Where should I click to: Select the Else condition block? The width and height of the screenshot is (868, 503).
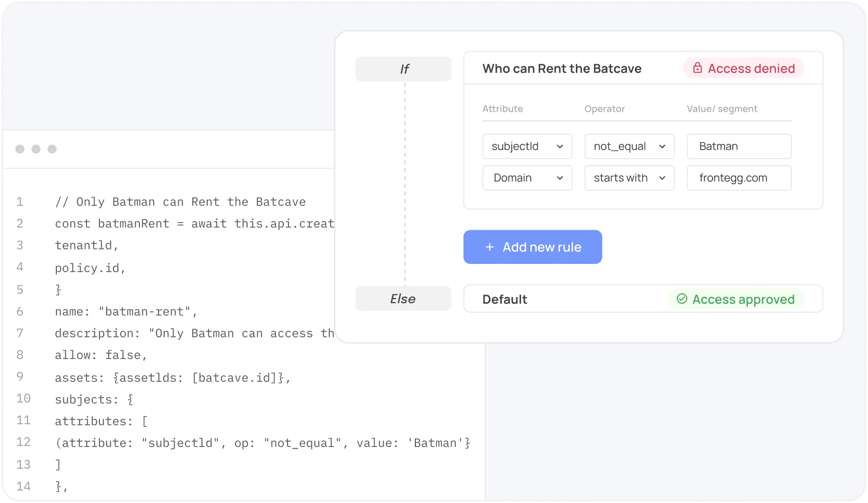tap(403, 299)
